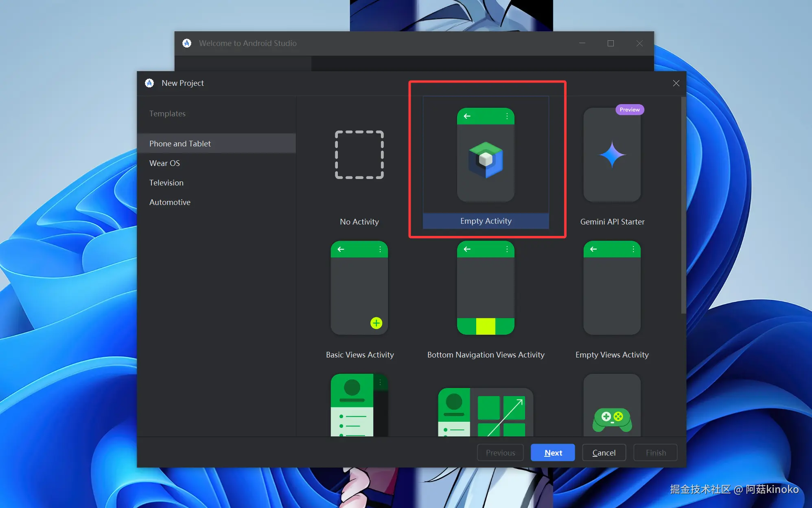Pick the Basic Views Activity template thumbnail
This screenshot has width=812, height=508.
pyautogui.click(x=359, y=288)
